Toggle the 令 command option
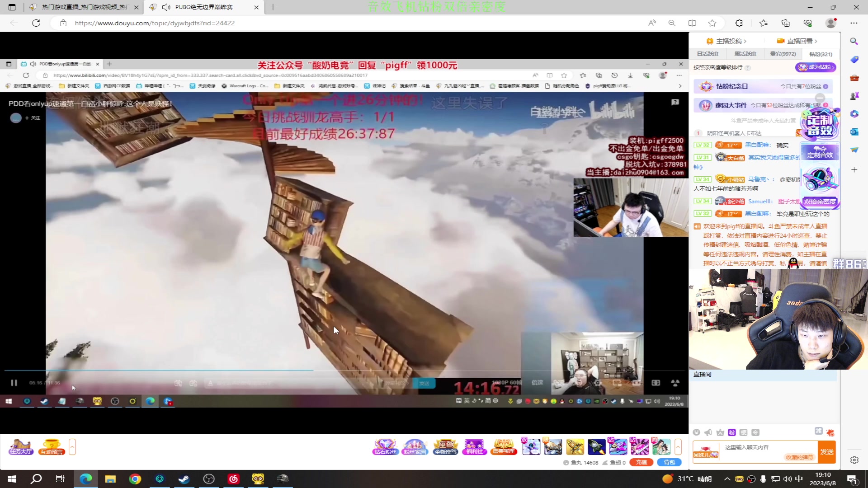The image size is (868, 488). [755, 432]
